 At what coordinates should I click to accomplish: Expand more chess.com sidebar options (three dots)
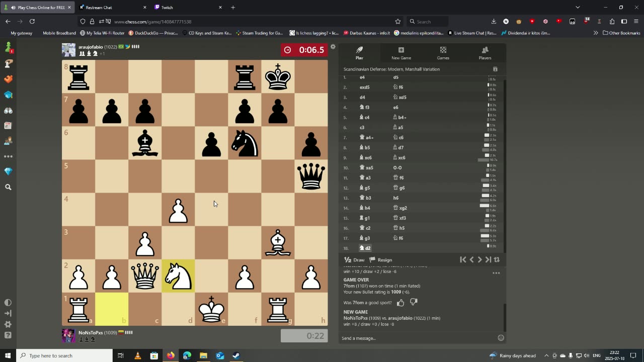[8, 156]
